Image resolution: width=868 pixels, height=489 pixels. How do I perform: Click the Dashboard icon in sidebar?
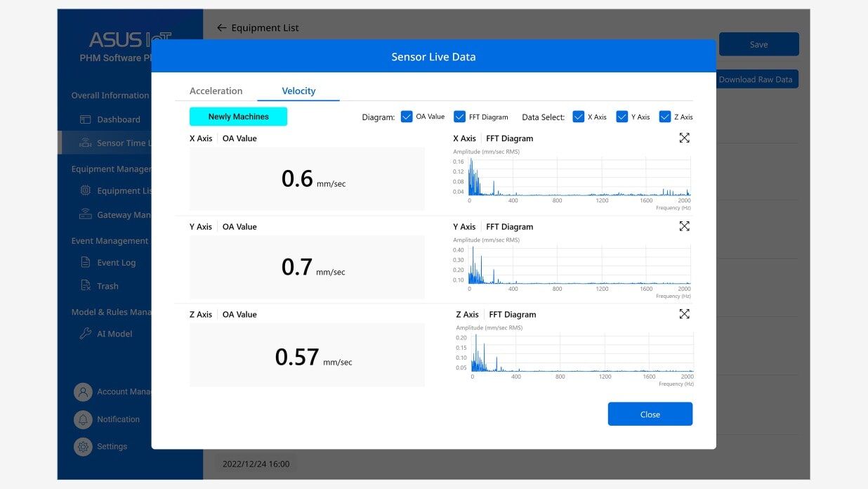86,119
